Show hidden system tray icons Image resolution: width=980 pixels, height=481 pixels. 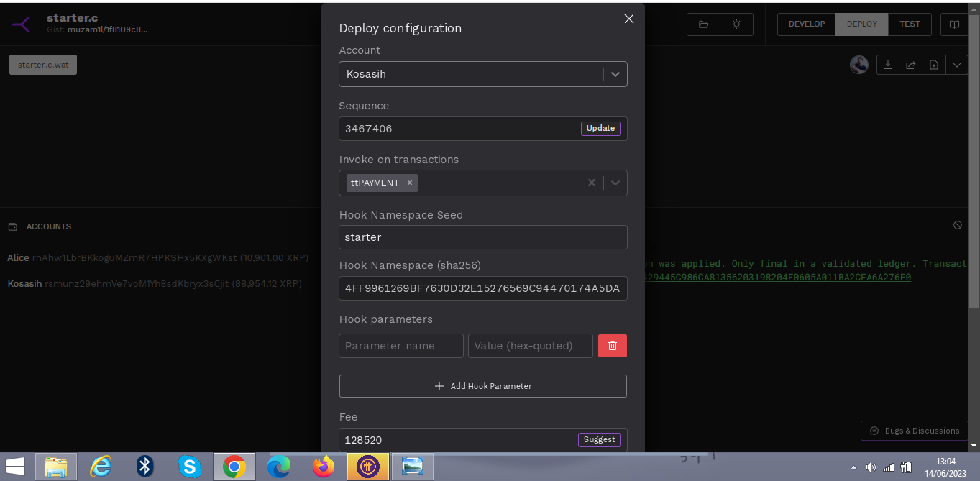point(853,467)
